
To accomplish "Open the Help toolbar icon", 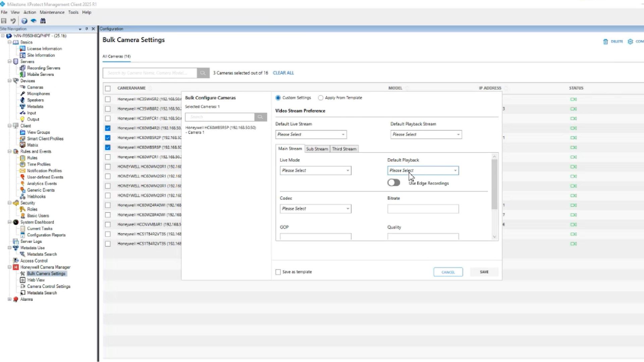I will [24, 21].
